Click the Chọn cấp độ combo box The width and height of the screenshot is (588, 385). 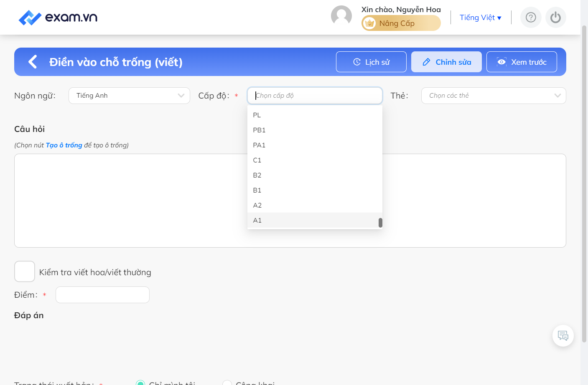(315, 96)
